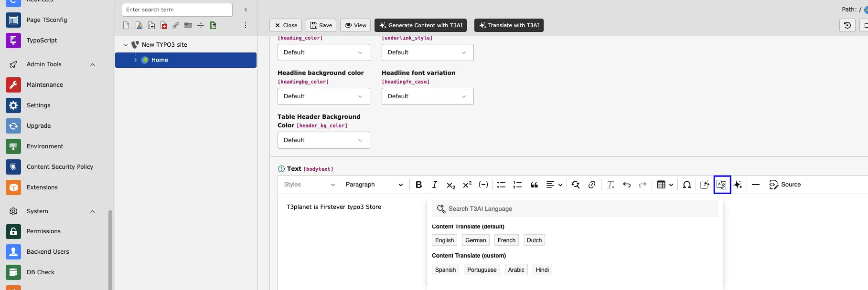This screenshot has width=868, height=290.
Task: Insert a link in the text
Action: (592, 185)
